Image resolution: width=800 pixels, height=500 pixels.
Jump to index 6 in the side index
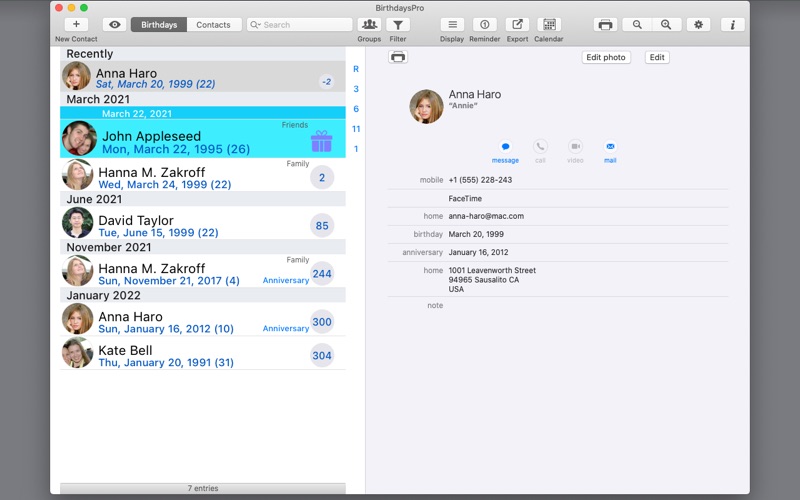coord(356,109)
